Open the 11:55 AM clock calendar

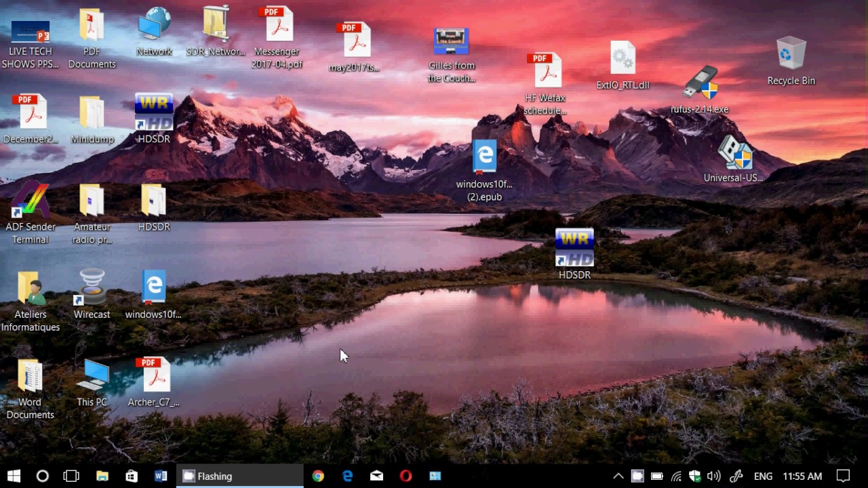(x=802, y=476)
